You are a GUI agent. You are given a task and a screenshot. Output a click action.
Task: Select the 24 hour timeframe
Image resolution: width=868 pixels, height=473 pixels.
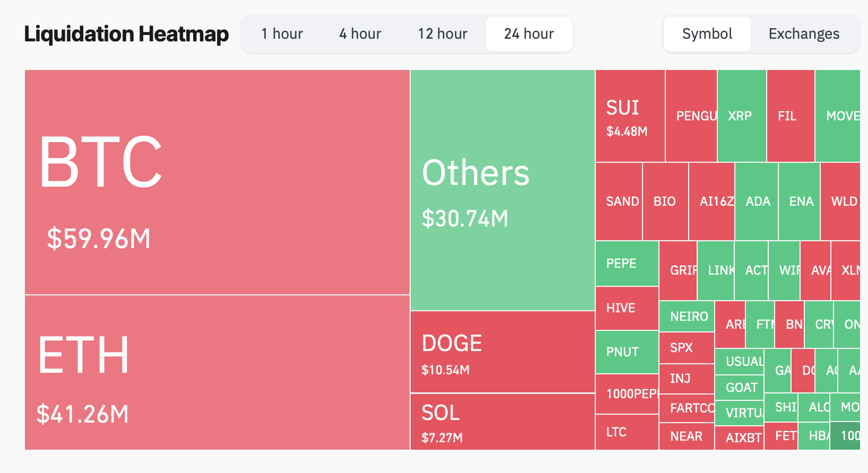pyautogui.click(x=529, y=34)
